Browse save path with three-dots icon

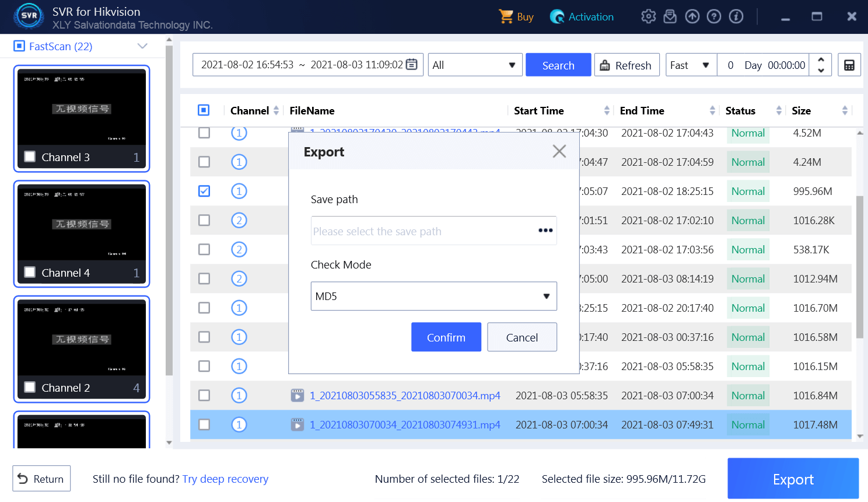pyautogui.click(x=545, y=231)
